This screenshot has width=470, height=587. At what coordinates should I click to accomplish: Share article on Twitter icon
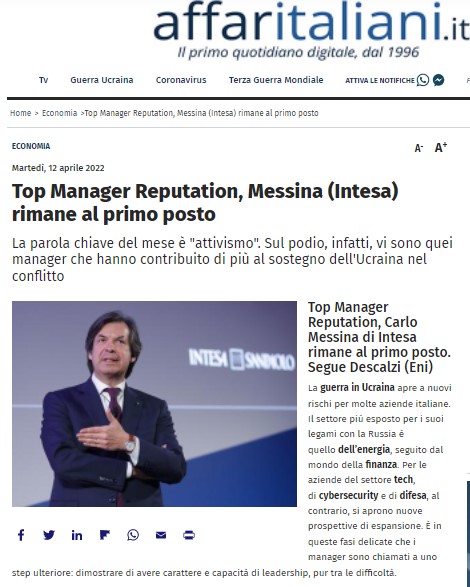(49, 535)
